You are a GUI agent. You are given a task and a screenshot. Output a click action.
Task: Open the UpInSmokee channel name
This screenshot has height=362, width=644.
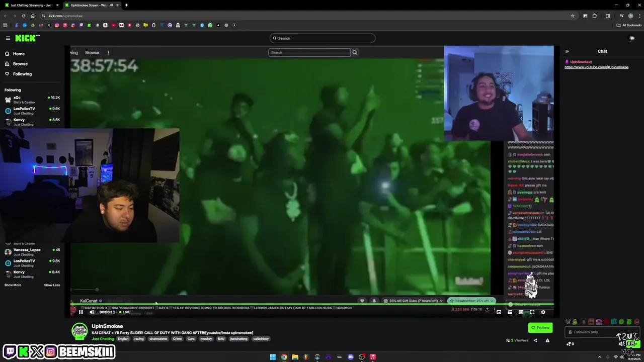click(107, 326)
